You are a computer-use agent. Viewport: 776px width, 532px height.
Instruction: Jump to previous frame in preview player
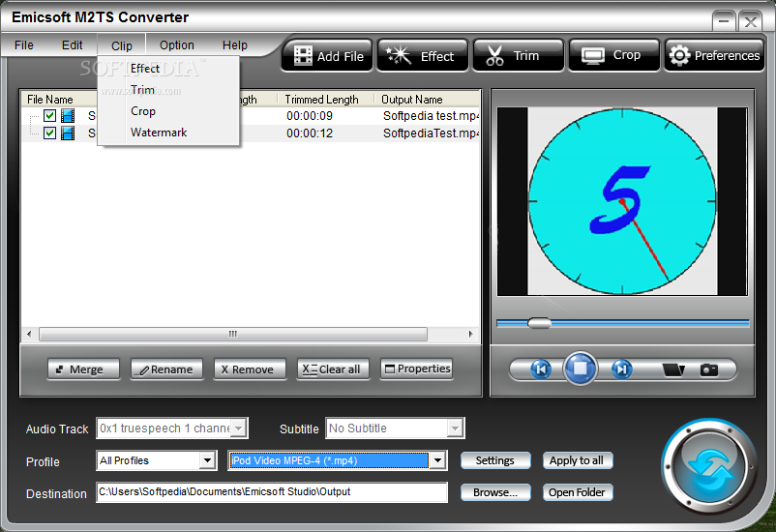tap(541, 369)
